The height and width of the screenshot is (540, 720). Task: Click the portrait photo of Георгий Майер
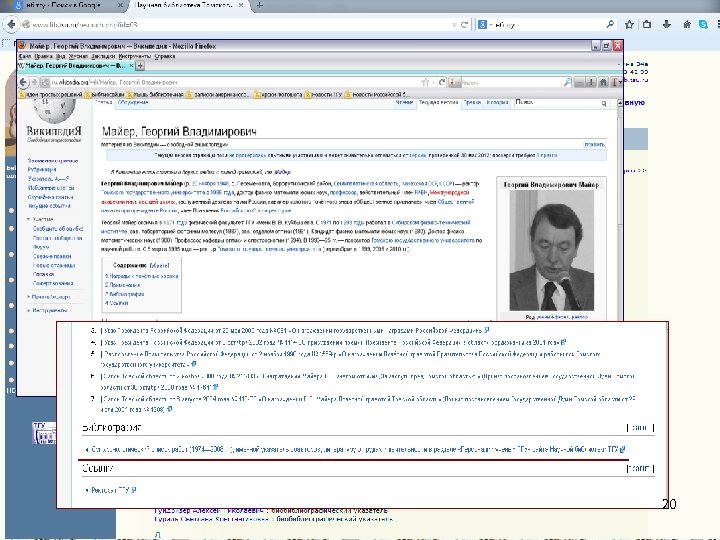click(551, 250)
